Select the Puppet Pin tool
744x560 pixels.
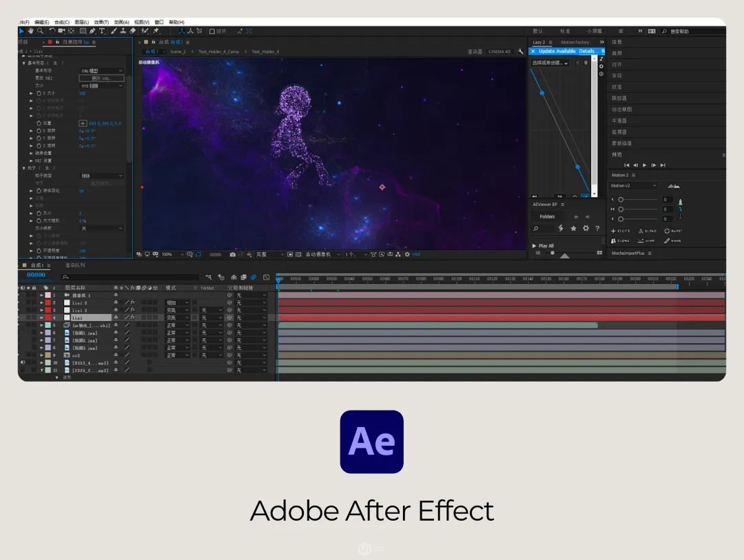tap(156, 31)
